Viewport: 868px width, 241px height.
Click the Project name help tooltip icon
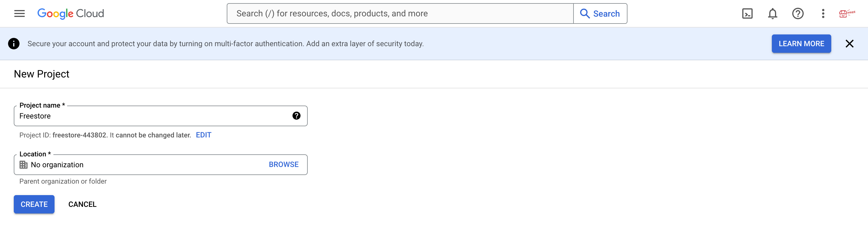point(296,116)
